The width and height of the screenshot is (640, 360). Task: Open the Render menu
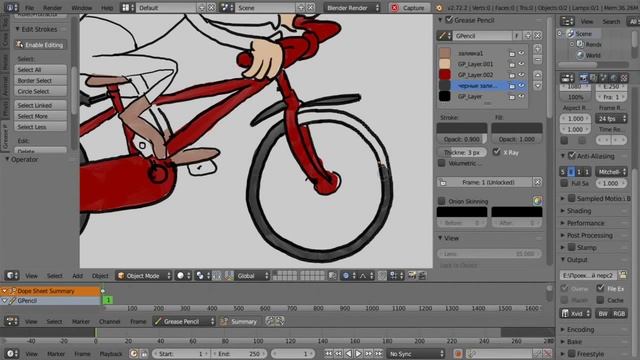52,8
